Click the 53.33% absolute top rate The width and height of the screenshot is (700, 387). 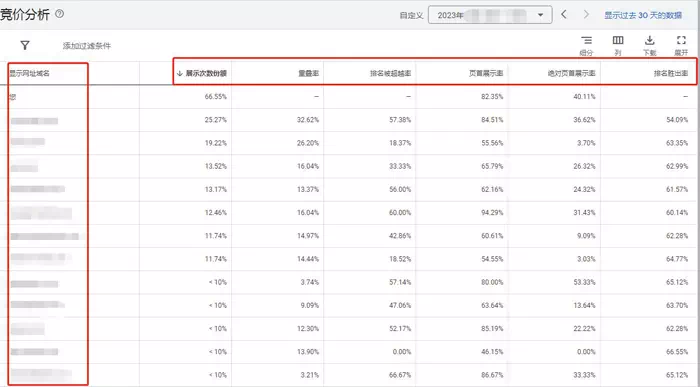(x=584, y=282)
